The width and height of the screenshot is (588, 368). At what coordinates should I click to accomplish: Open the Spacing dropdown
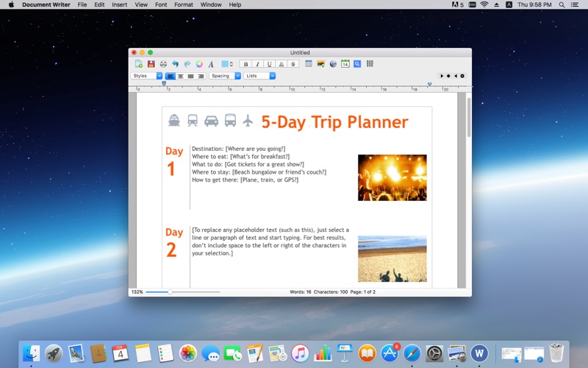[x=225, y=76]
